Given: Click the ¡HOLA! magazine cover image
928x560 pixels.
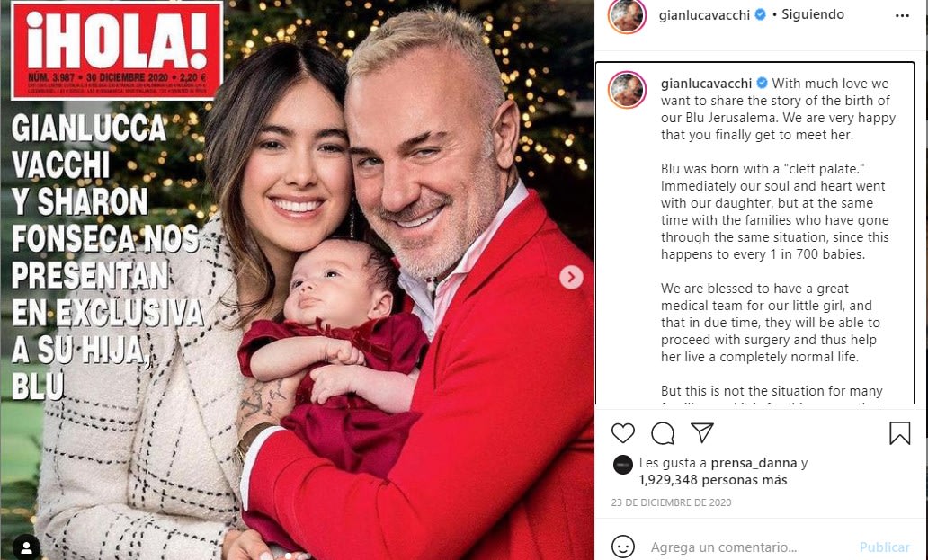Looking at the screenshot, I should click(297, 280).
